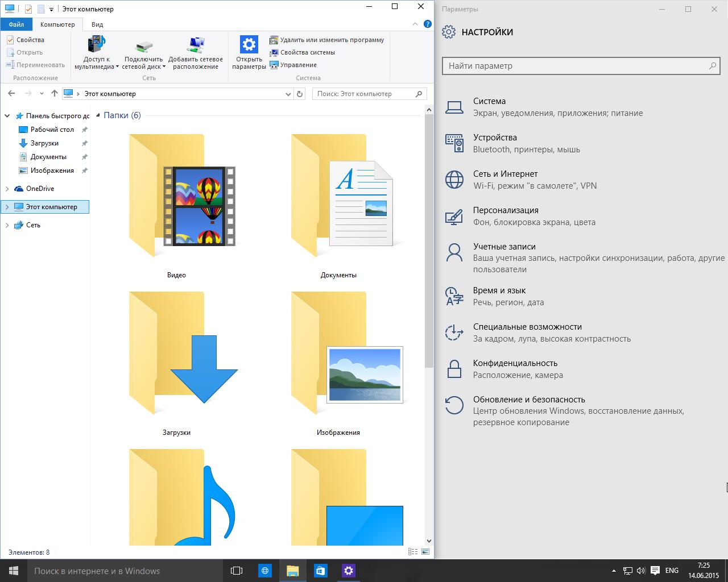Open Explorer help question mark

pyautogui.click(x=427, y=24)
